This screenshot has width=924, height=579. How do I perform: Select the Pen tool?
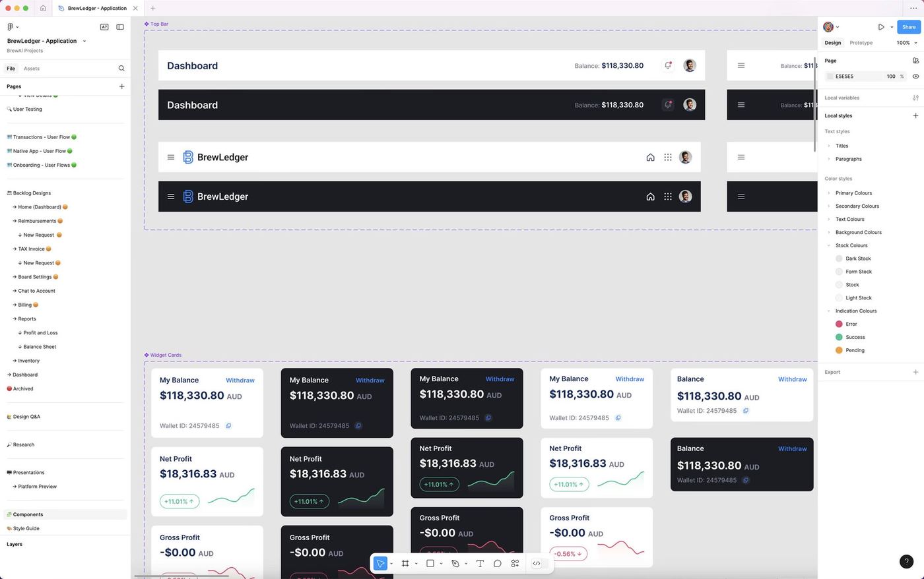455,563
